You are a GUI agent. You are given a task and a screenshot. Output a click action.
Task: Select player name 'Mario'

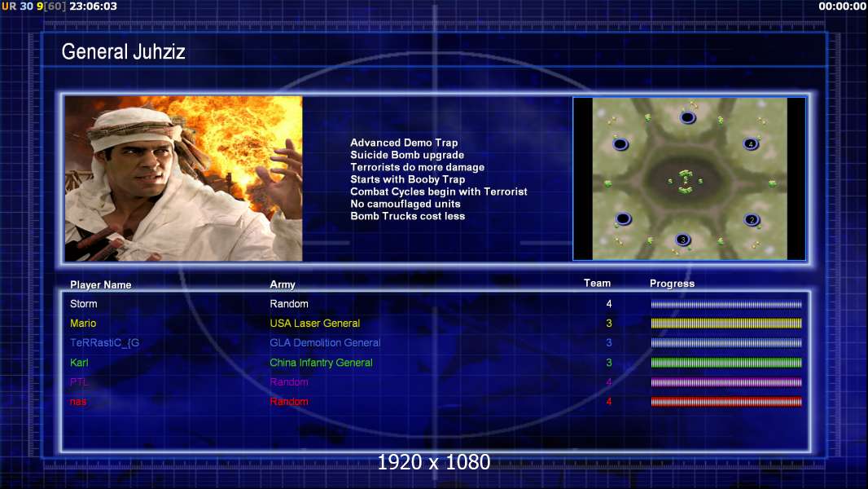point(83,323)
